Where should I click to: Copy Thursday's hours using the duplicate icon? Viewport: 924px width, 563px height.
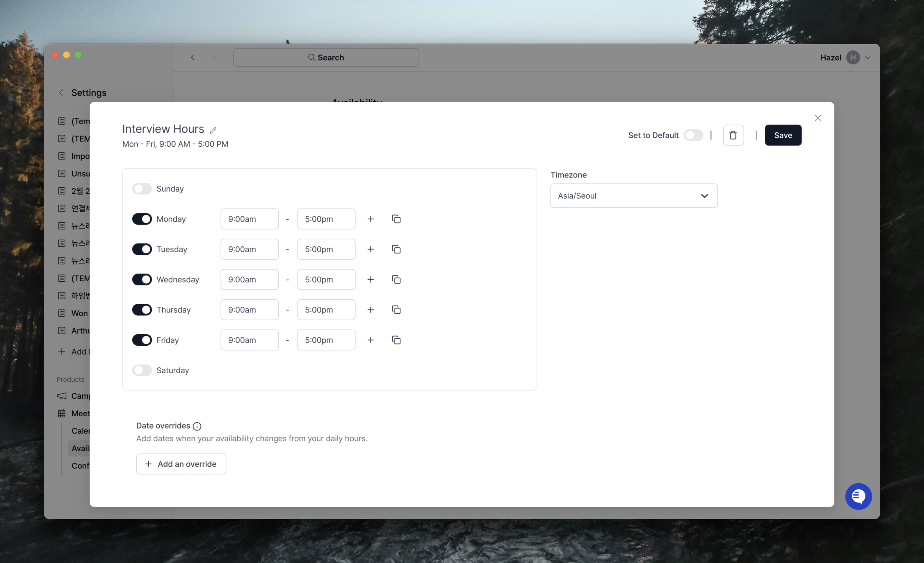coord(396,310)
